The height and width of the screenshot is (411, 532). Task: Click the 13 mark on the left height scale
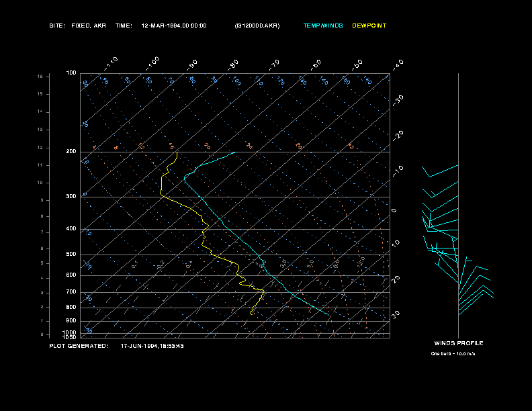[40, 130]
